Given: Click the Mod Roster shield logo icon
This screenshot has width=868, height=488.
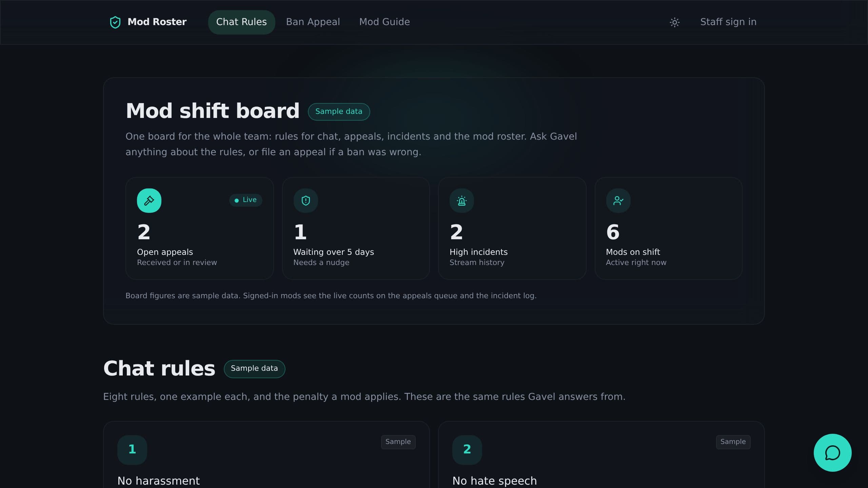Looking at the screenshot, I should click(115, 22).
